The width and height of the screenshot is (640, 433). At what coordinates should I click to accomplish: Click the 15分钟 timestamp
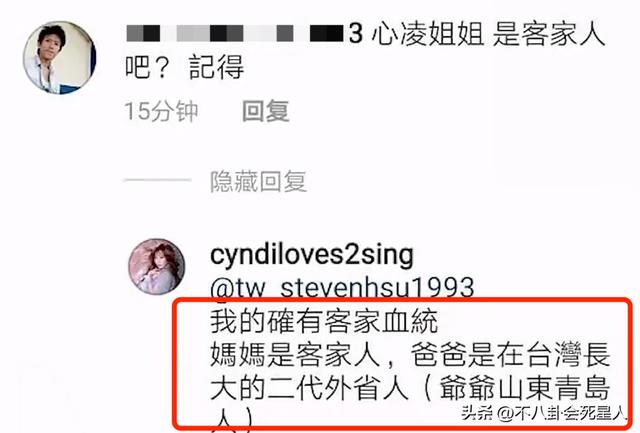click(161, 111)
